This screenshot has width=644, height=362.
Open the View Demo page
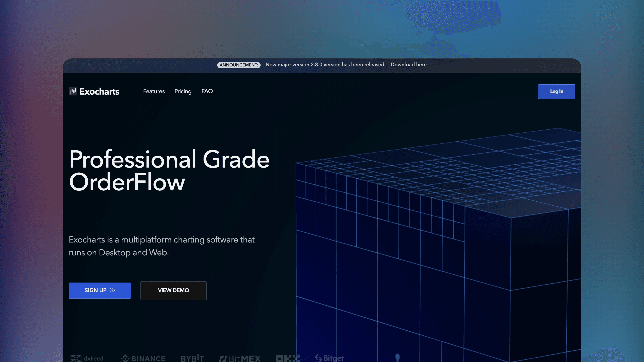click(x=173, y=291)
